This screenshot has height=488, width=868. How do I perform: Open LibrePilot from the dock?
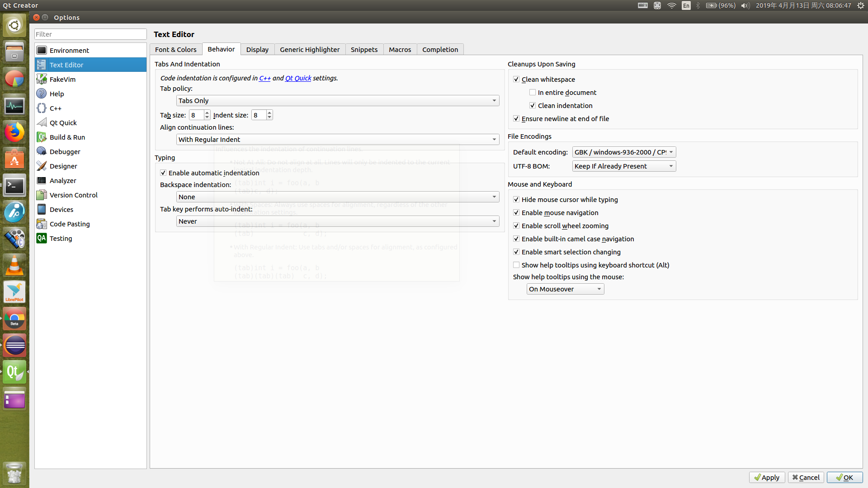click(x=14, y=292)
